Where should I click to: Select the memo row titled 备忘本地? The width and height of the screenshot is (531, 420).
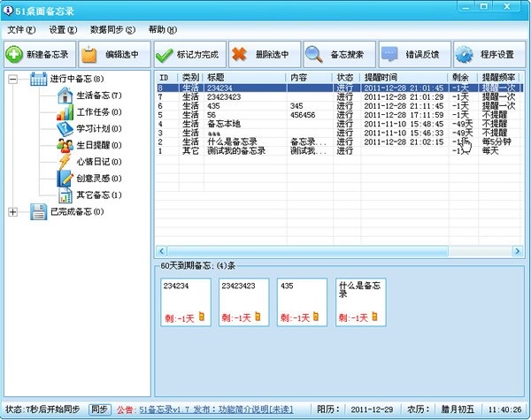coord(340,124)
